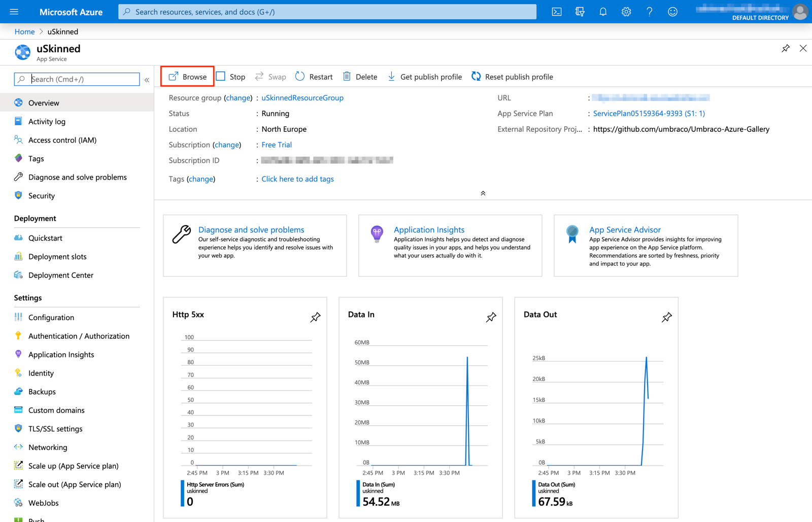Open Diagnose and solve problems sidebar item
This screenshot has width=812, height=522.
[77, 177]
